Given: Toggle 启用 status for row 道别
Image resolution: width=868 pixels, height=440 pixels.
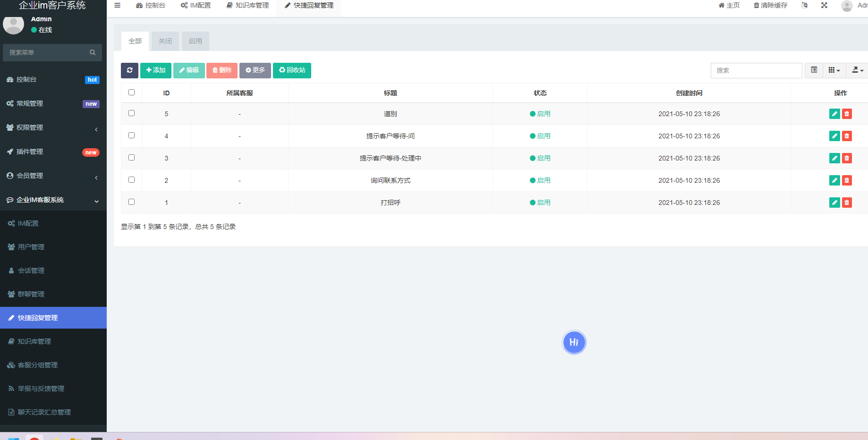Looking at the screenshot, I should (x=540, y=114).
